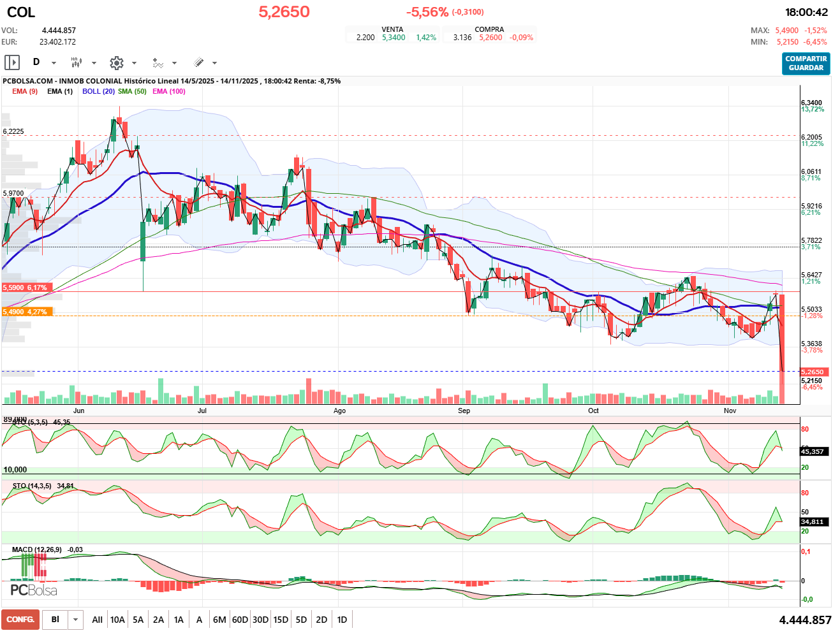Click the Heikin Ashi candlestick chart icon

click(77, 62)
